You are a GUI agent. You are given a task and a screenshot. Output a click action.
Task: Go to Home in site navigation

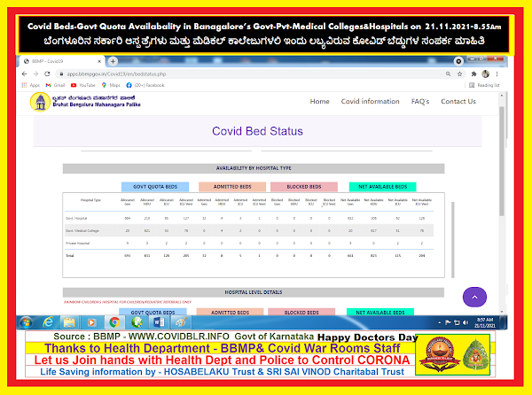(x=319, y=101)
